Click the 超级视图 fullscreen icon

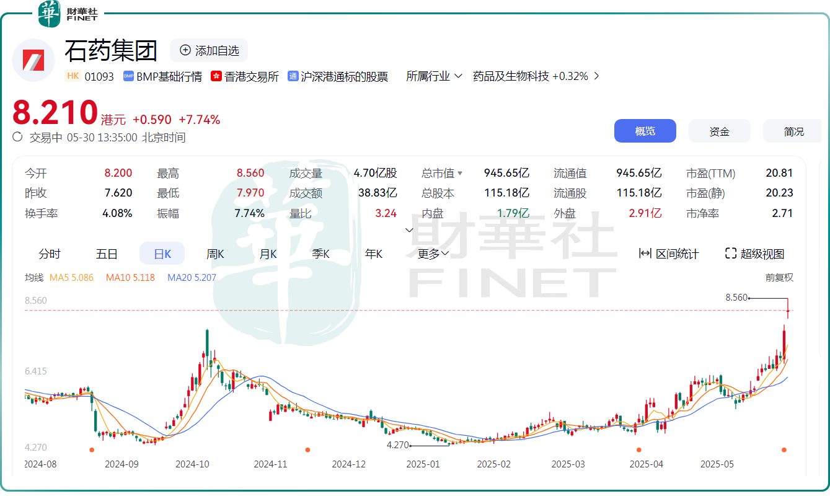(x=730, y=254)
